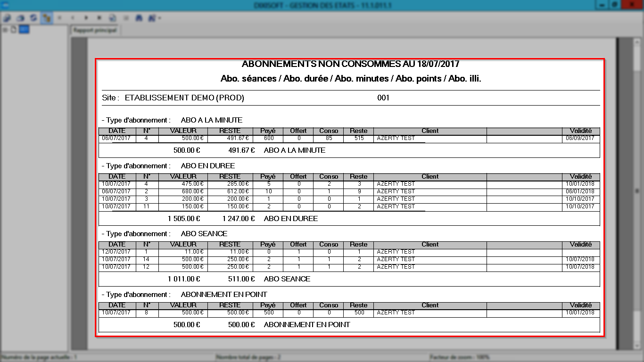Click the ABO EN DUREE subscription type heading
This screenshot has width=644, height=362.
tap(208, 166)
